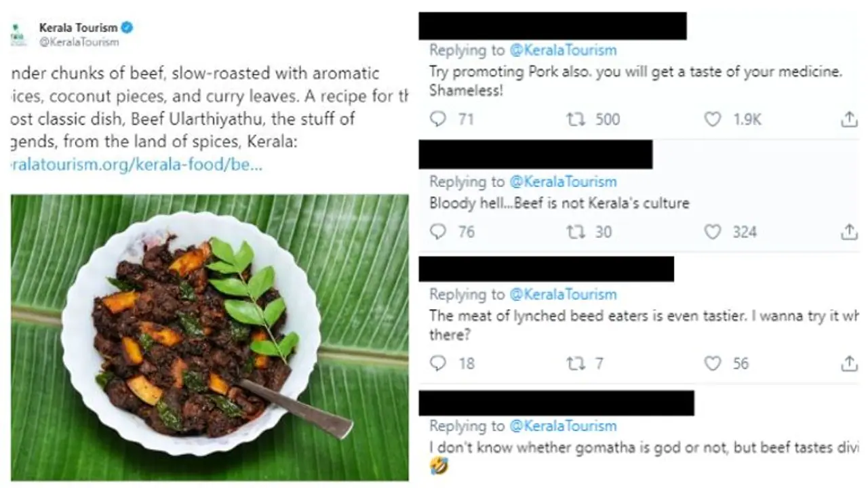Click the retweet icon showing 500 retweets
This screenshot has width=868, height=488.
click(x=576, y=119)
